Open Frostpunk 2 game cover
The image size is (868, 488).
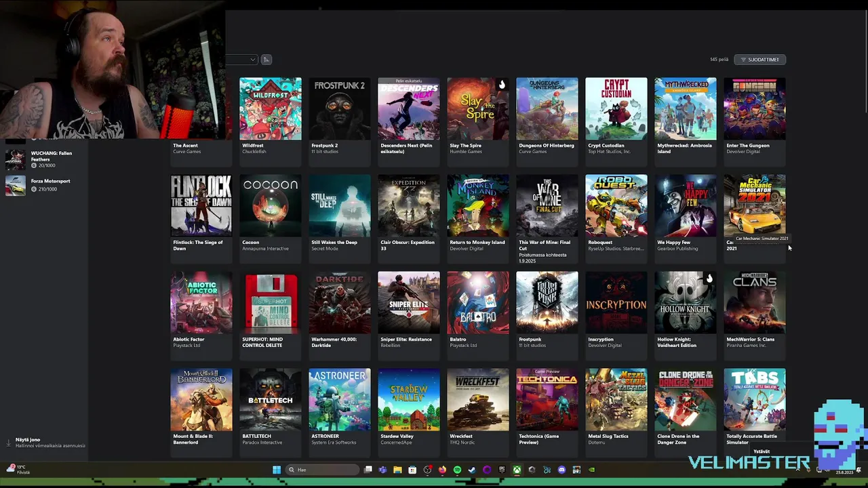(340, 109)
